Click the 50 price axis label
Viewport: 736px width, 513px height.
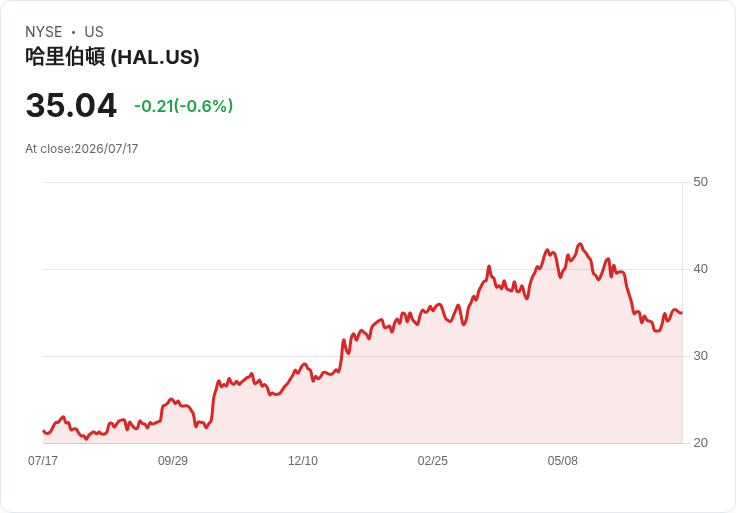(700, 182)
